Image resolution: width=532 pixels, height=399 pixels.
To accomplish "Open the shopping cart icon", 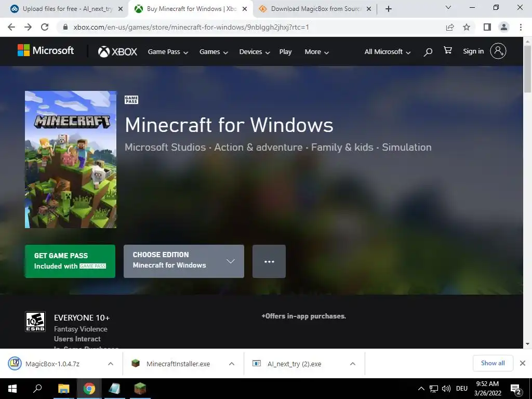I will pyautogui.click(x=448, y=50).
